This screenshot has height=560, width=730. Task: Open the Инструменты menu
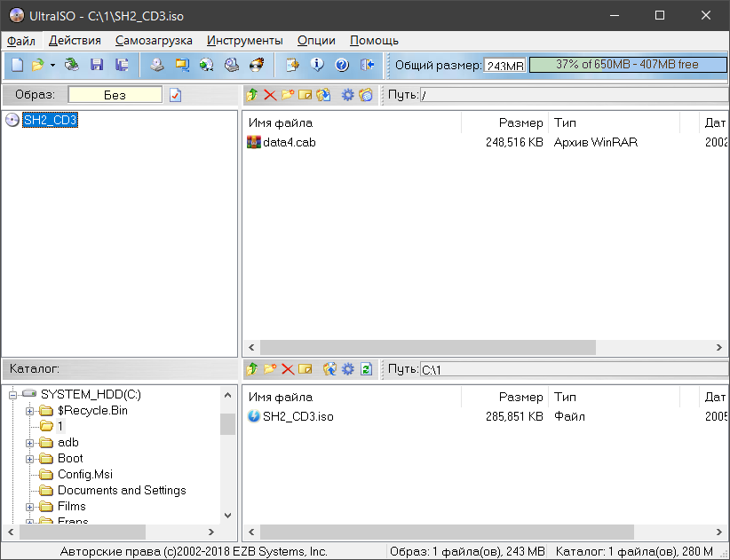click(245, 41)
